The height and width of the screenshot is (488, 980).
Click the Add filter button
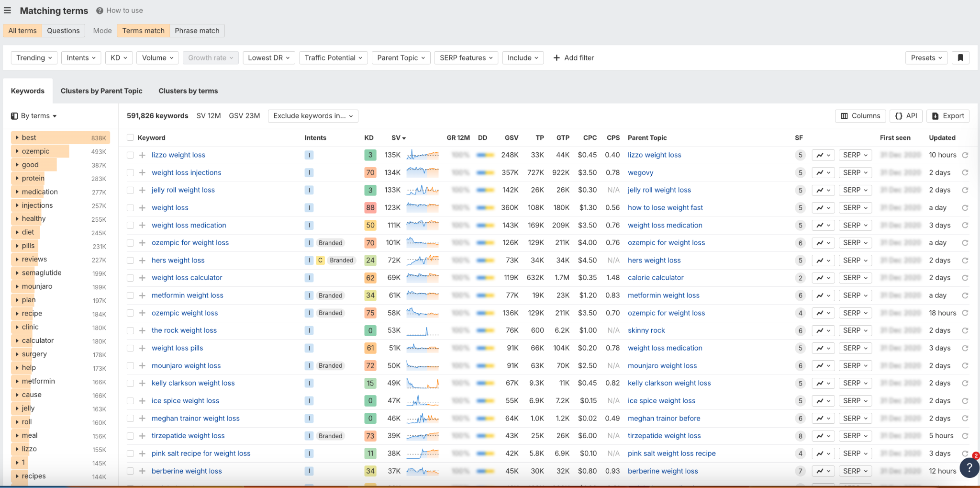pyautogui.click(x=573, y=57)
